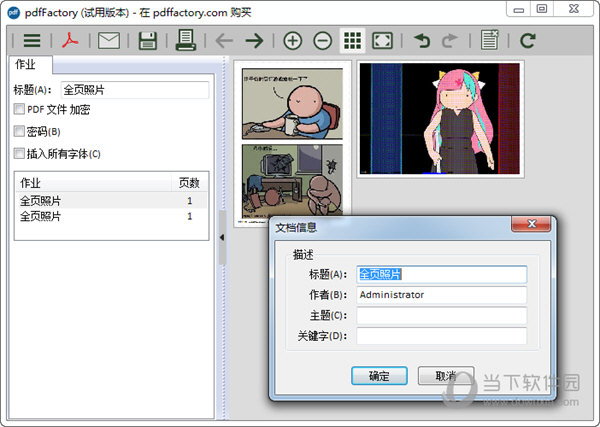Viewport: 600px width, 427px height.
Task: Zoom in with plus circle icon
Action: tap(293, 41)
